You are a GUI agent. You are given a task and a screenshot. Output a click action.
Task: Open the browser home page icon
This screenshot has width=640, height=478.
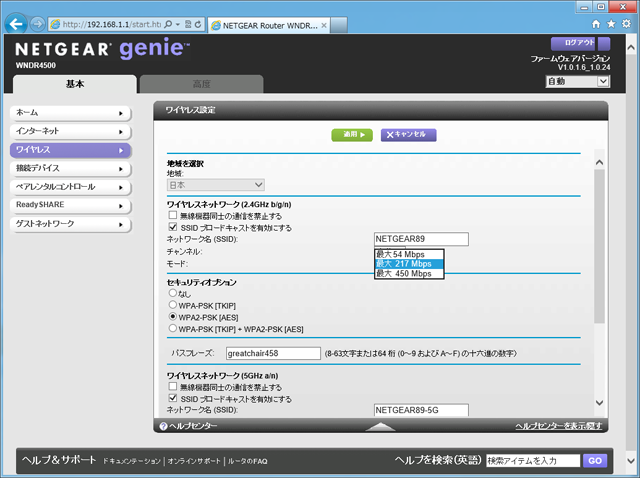[597, 22]
